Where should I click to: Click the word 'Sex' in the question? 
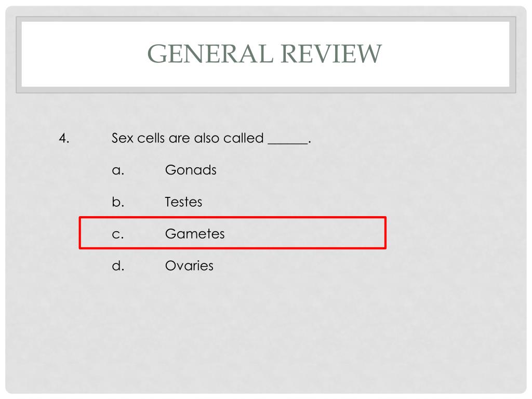pos(123,138)
